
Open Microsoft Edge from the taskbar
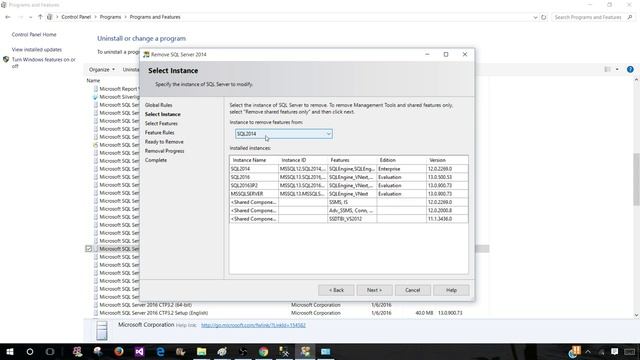[x=160, y=351]
